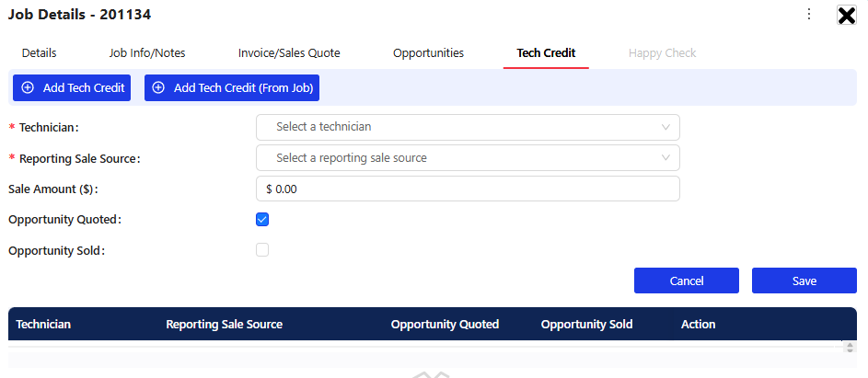Screen dimensions: 868x378
Task: Select the Opportunities tab
Action: click(428, 53)
